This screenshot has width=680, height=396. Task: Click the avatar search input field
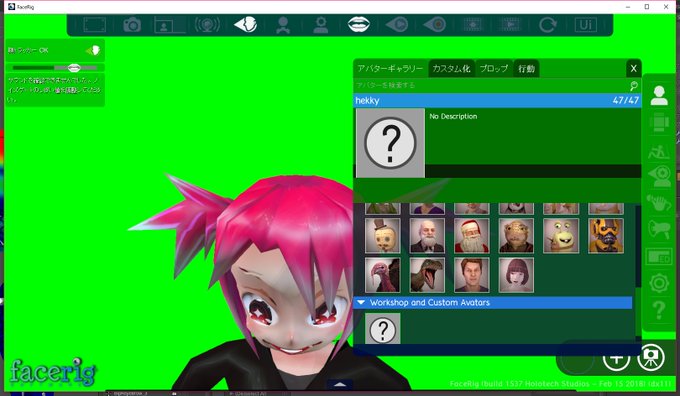tap(491, 85)
